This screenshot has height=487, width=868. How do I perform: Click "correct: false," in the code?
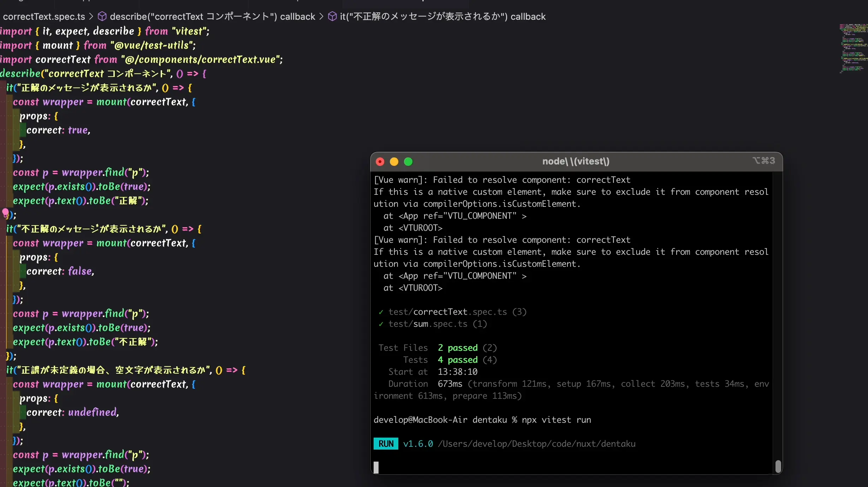(x=60, y=271)
